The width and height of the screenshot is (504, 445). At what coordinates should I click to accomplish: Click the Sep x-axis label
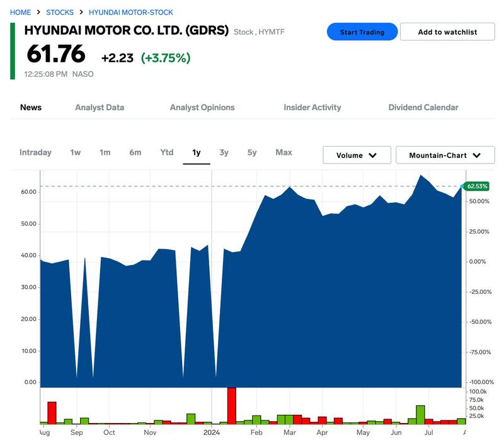[76, 432]
